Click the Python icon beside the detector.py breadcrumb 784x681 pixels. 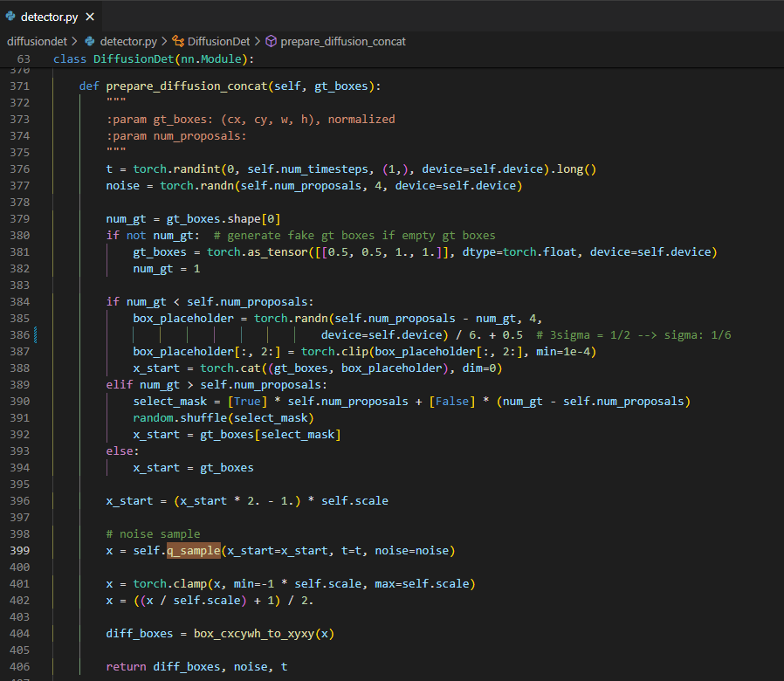click(x=90, y=41)
